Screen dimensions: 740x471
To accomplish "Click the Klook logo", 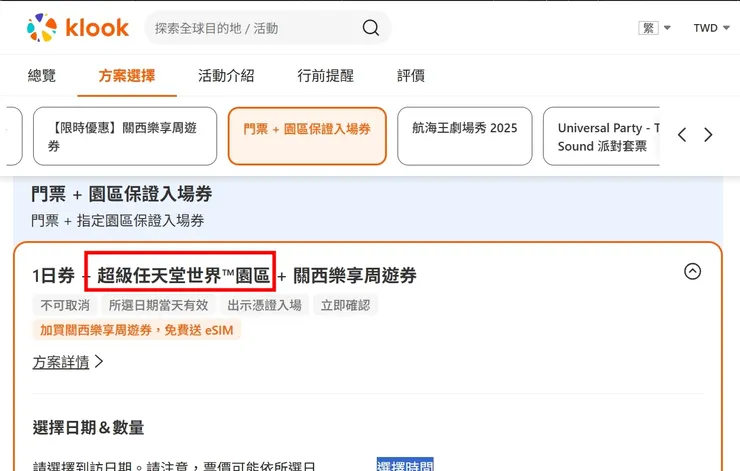I will [77, 27].
